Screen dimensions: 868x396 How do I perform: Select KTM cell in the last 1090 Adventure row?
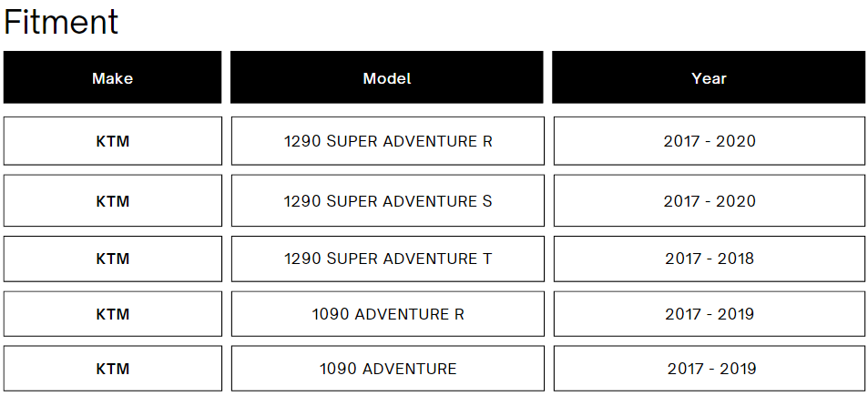(112, 369)
